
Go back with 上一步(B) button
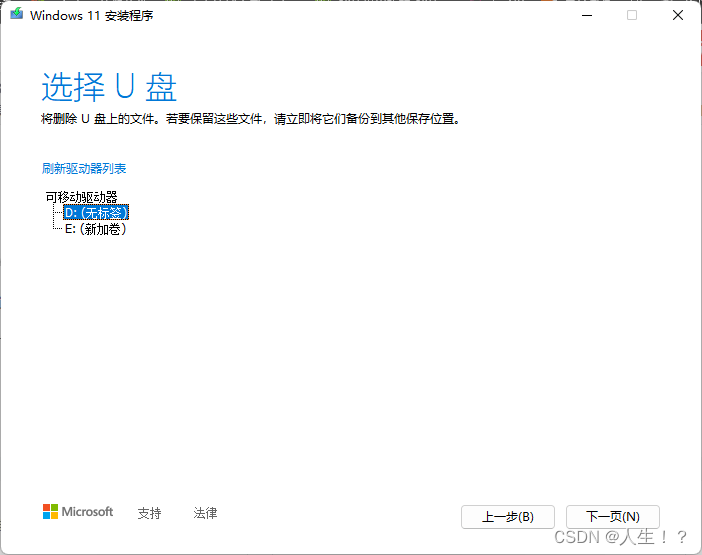click(x=508, y=517)
